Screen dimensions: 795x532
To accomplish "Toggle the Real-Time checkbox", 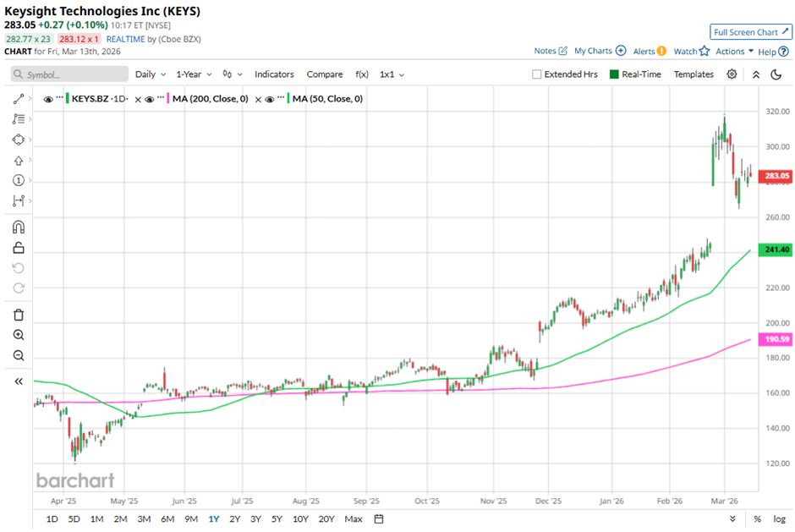I will (614, 74).
